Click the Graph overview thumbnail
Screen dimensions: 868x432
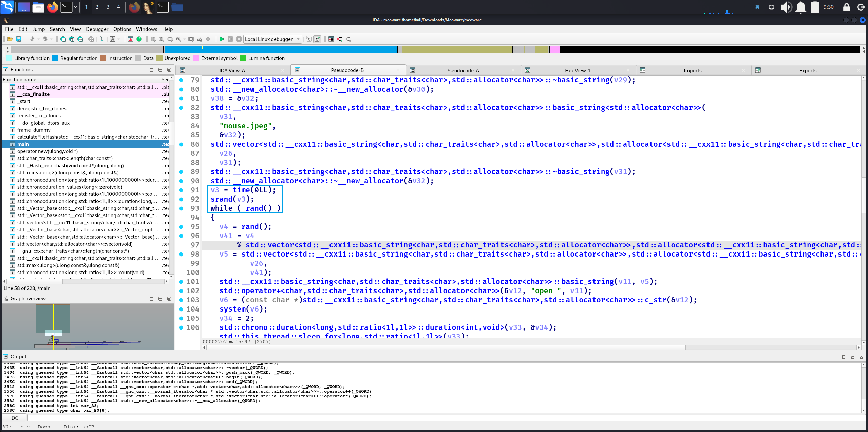coord(88,327)
